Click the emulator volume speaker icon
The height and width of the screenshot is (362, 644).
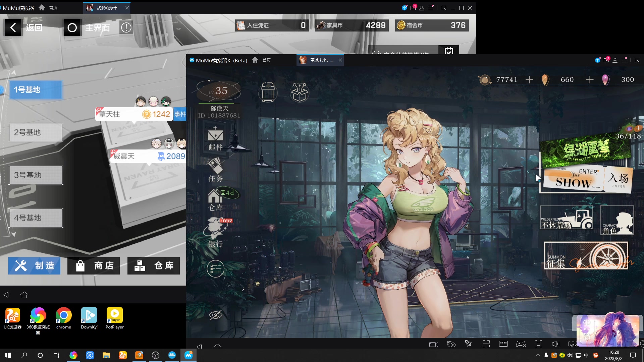tap(556, 344)
